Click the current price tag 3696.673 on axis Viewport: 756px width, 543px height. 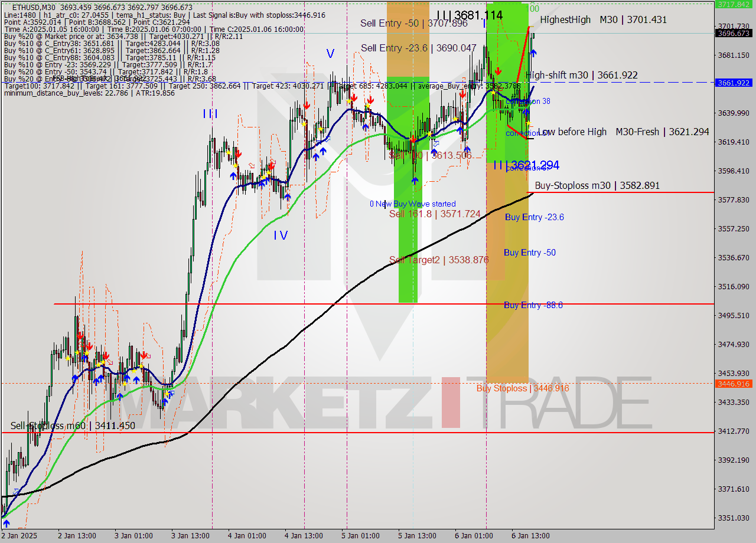733,33
